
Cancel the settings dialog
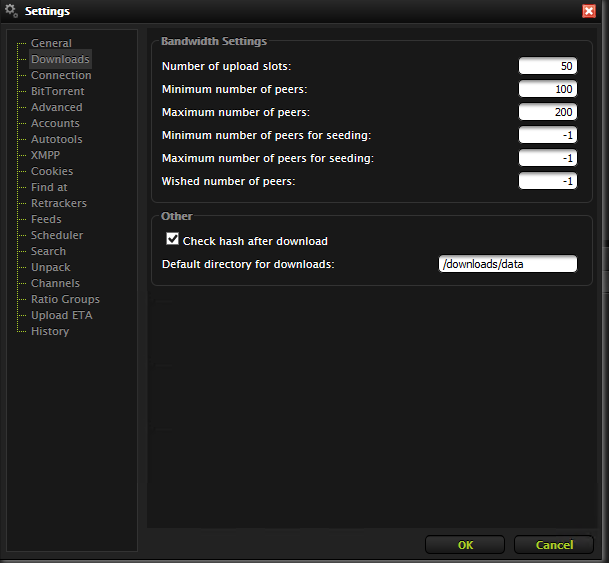(554, 545)
